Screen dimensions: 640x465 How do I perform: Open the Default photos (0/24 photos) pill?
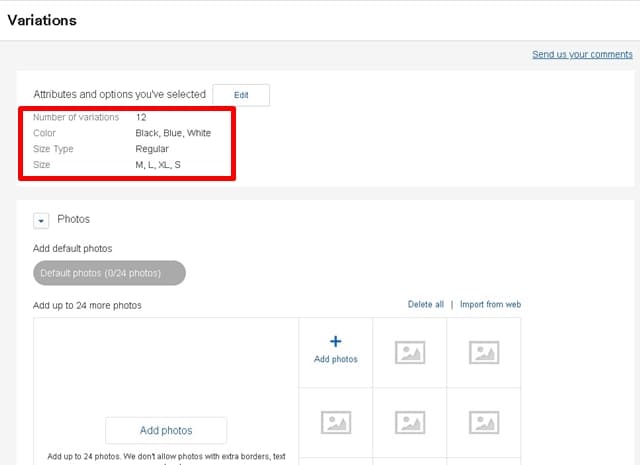coord(110,272)
